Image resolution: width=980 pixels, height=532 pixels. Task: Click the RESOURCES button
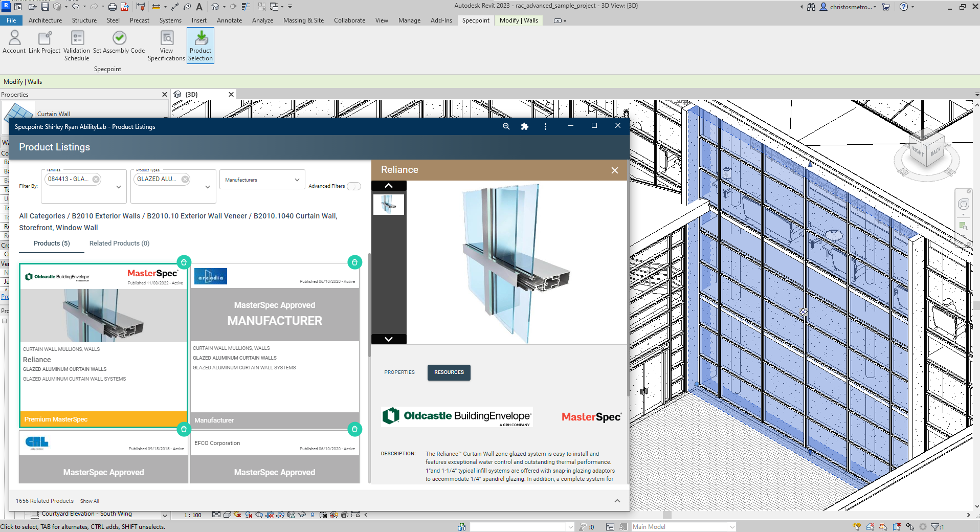[x=449, y=372]
